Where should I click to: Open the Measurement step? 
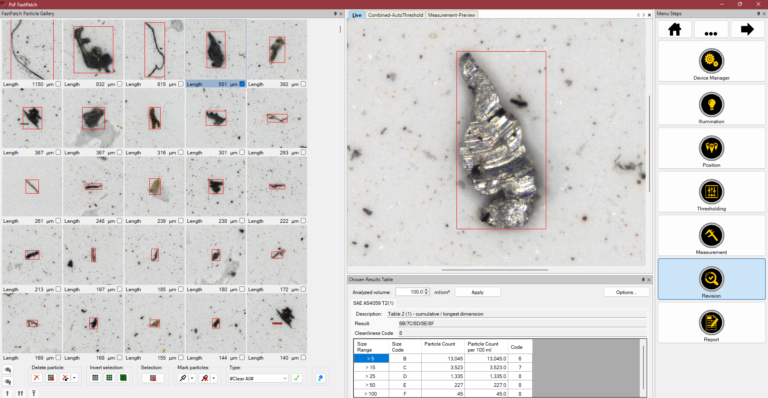point(711,235)
